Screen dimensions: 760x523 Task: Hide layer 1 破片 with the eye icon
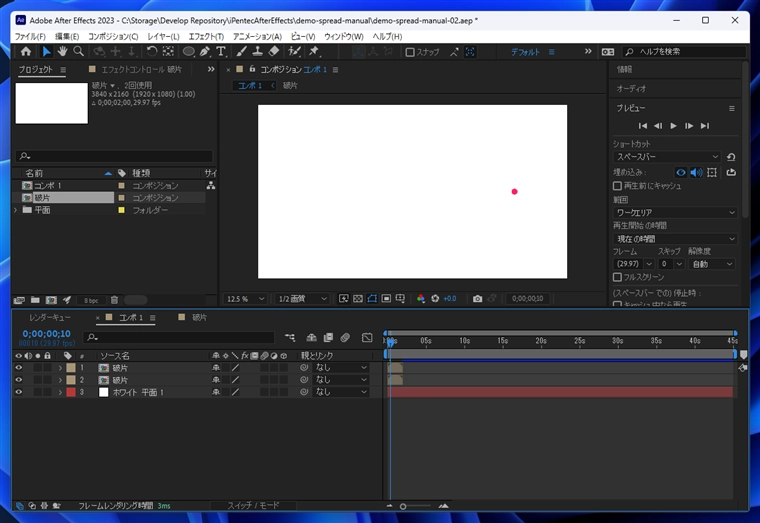pyautogui.click(x=18, y=367)
